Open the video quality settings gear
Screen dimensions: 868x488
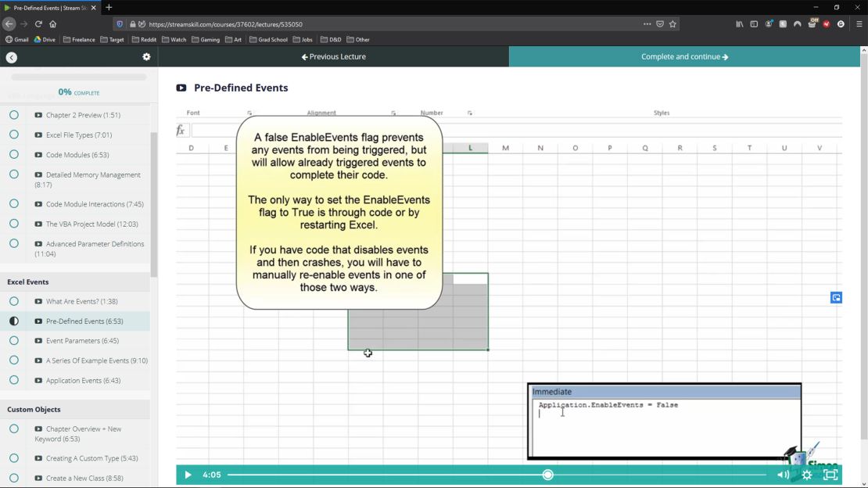coord(806,475)
